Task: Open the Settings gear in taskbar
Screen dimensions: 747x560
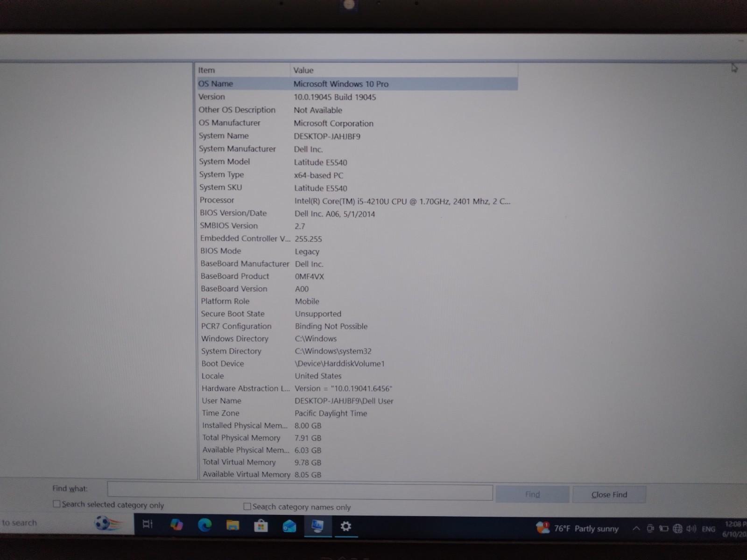Action: pyautogui.click(x=346, y=526)
